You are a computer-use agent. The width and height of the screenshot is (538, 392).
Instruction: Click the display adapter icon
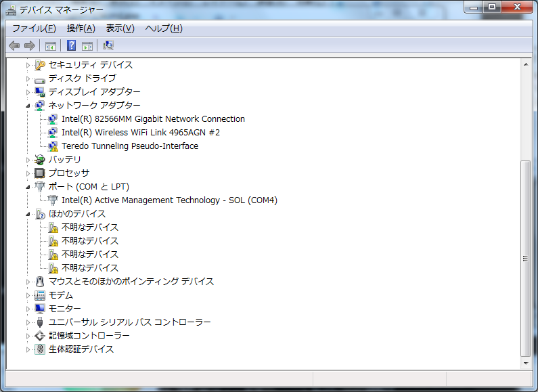point(40,92)
